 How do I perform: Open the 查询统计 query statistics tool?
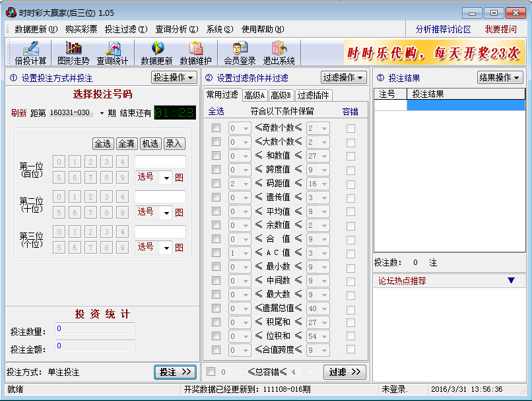113,53
